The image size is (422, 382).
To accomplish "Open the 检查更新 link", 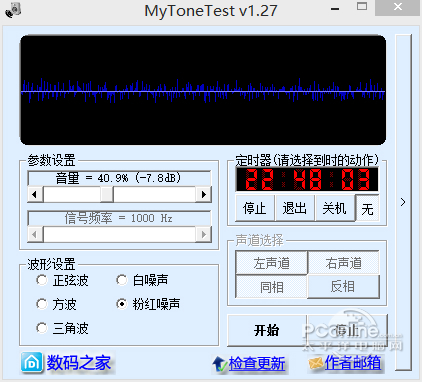I will point(257,364).
